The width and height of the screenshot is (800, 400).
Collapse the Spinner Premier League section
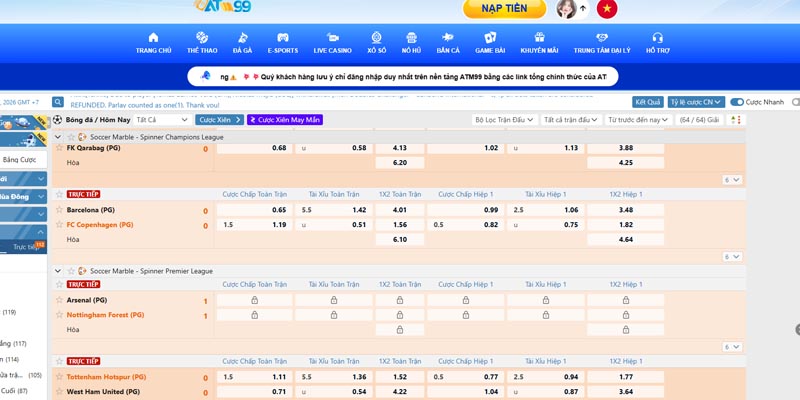click(57, 271)
